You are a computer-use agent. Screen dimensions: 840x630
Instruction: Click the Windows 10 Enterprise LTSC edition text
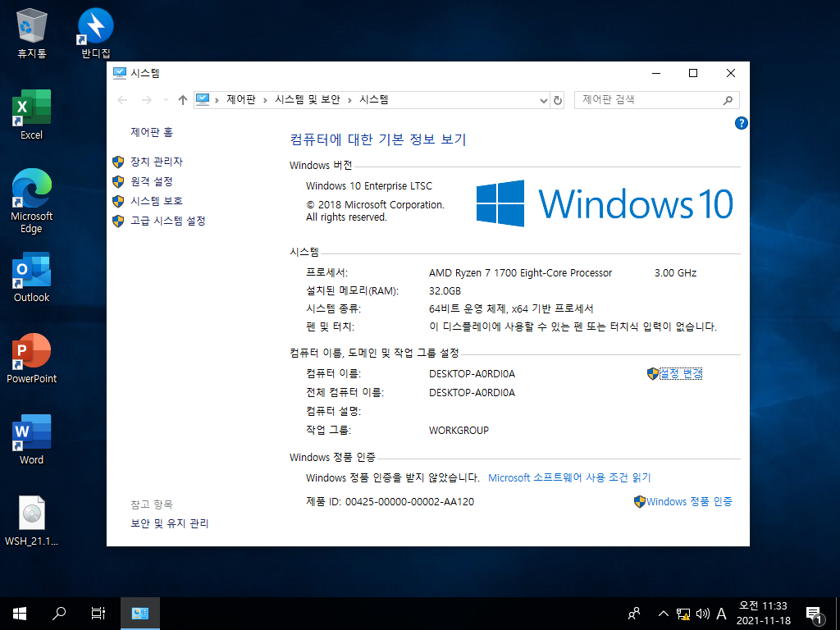pos(368,186)
